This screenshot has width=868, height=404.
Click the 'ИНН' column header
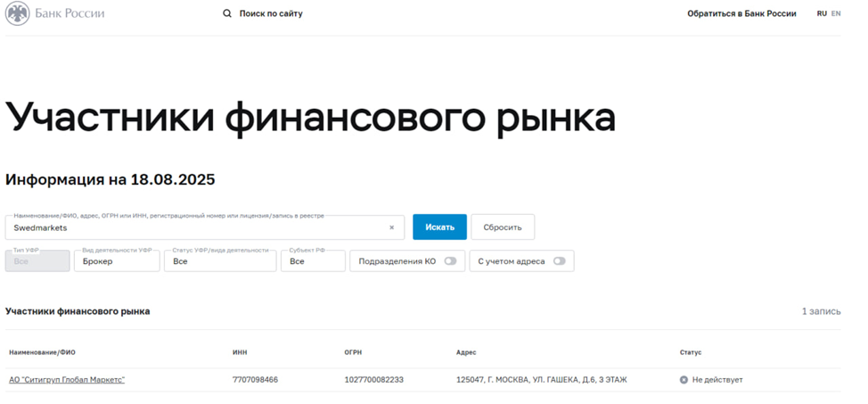coord(240,352)
